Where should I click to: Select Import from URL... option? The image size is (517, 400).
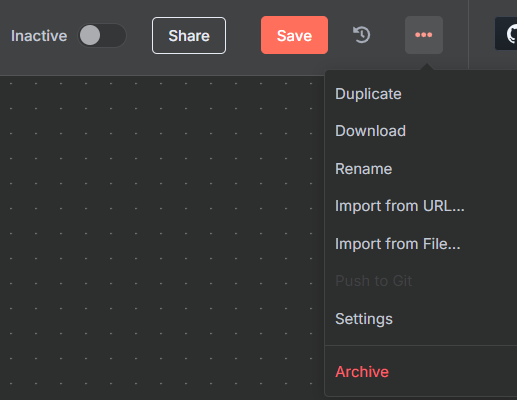click(400, 206)
